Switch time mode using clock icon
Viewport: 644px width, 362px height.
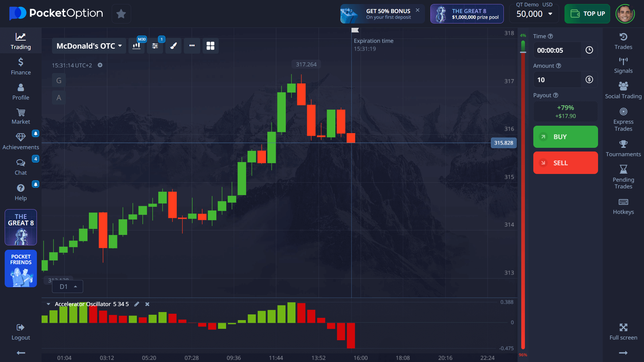589,50
